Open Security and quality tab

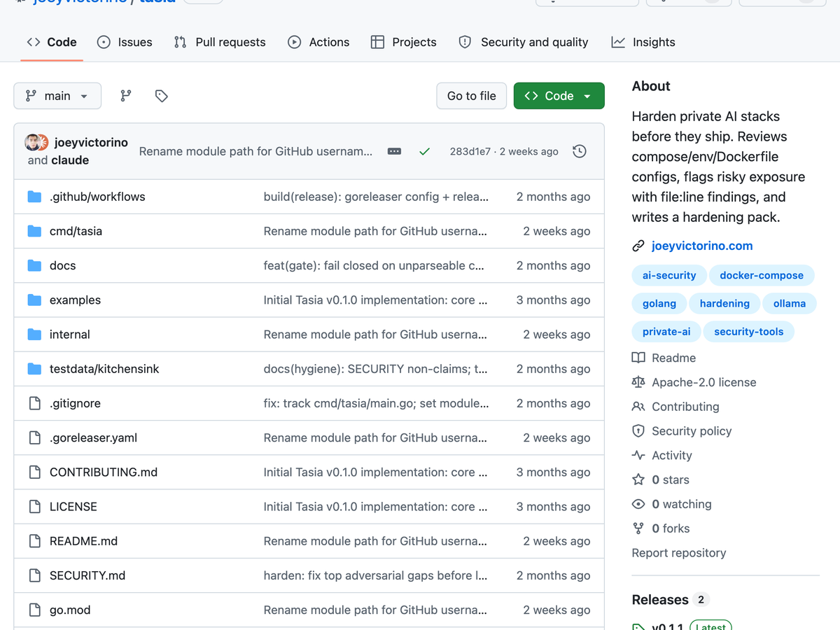pyautogui.click(x=523, y=42)
